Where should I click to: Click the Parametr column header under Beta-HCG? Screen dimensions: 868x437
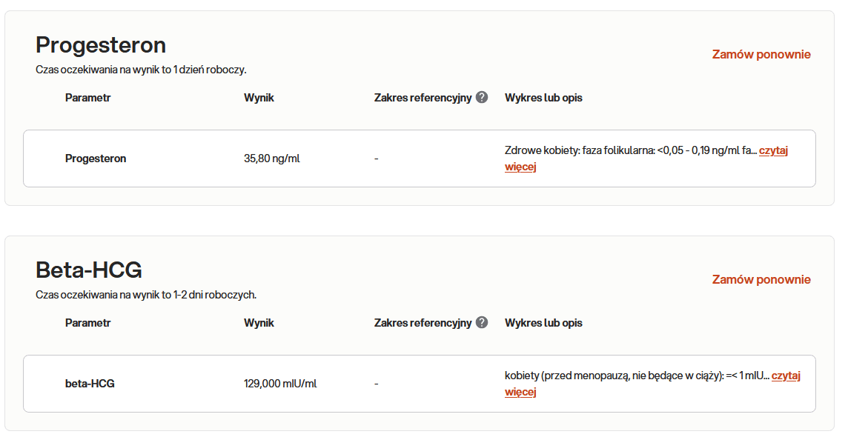click(87, 323)
